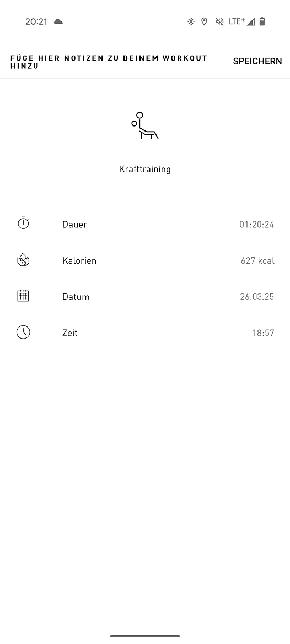Open the Dauer row label
The width and height of the screenshot is (290, 644).
click(75, 225)
